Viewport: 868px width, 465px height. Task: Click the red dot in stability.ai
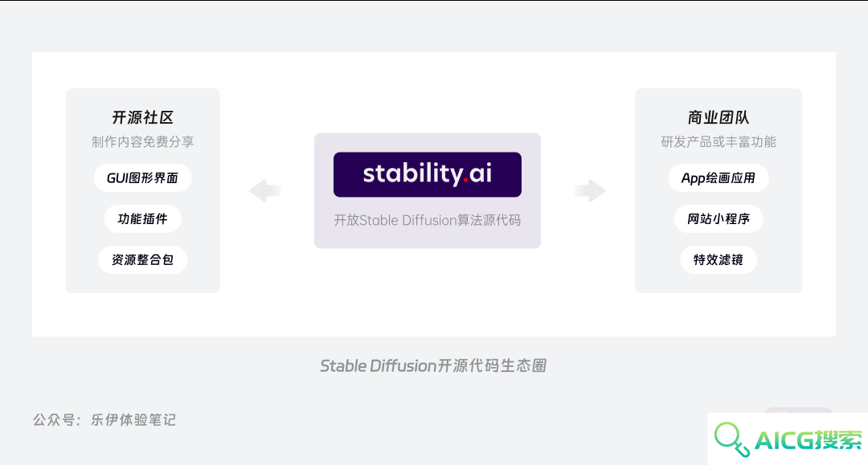click(465, 180)
